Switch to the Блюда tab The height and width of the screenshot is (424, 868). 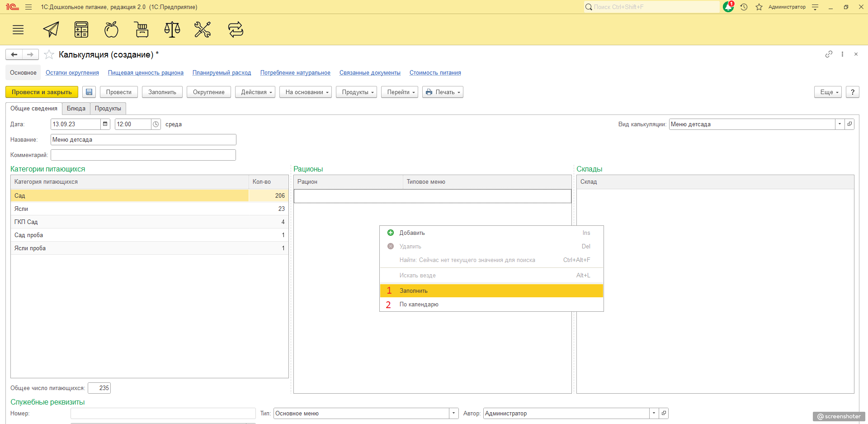(76, 109)
